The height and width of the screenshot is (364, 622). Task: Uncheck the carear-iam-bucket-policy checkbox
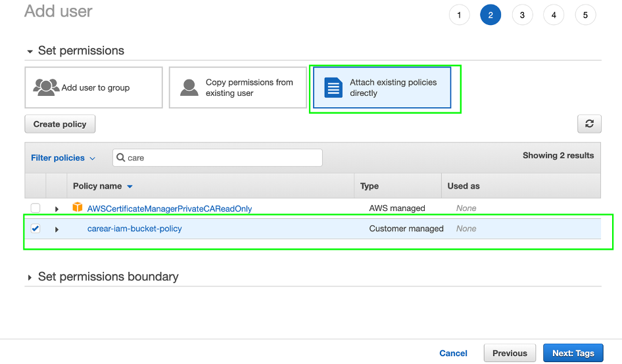(x=36, y=229)
